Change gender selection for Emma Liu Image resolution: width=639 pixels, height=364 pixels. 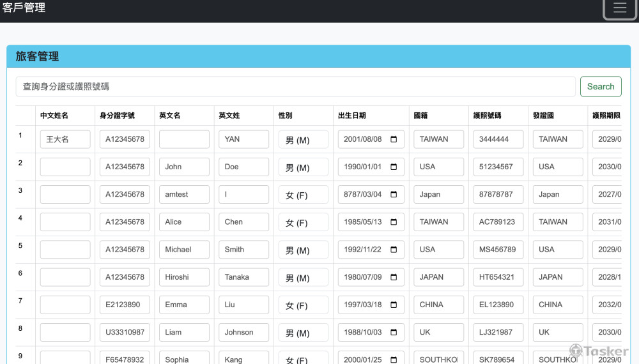(x=303, y=305)
